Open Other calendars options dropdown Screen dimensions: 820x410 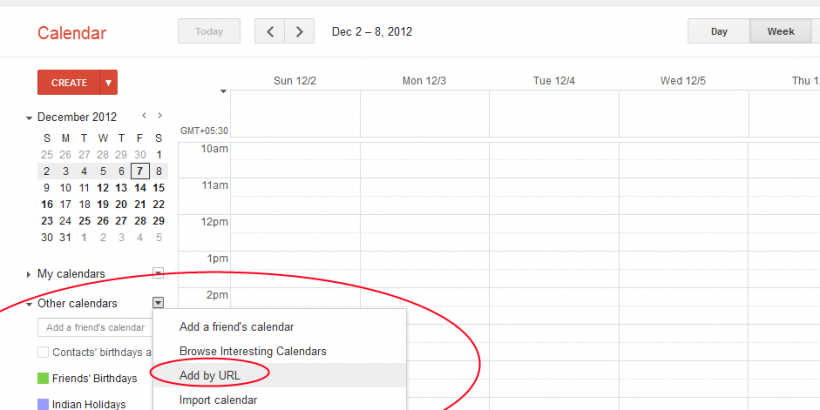(x=158, y=303)
